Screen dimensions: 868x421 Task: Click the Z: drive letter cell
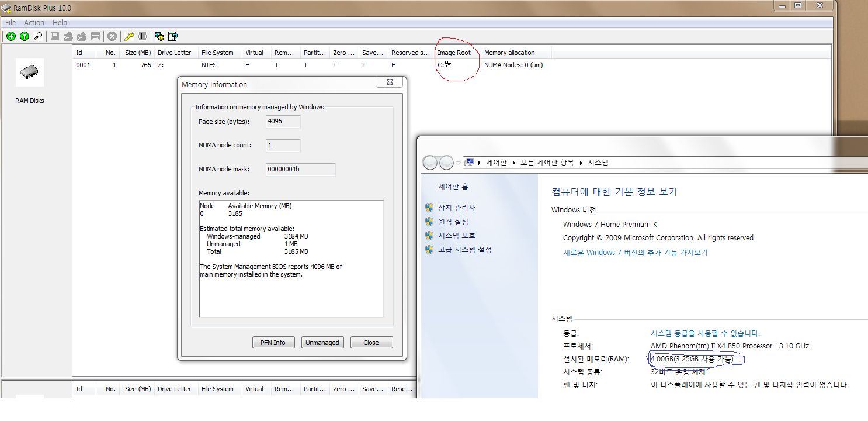click(161, 65)
